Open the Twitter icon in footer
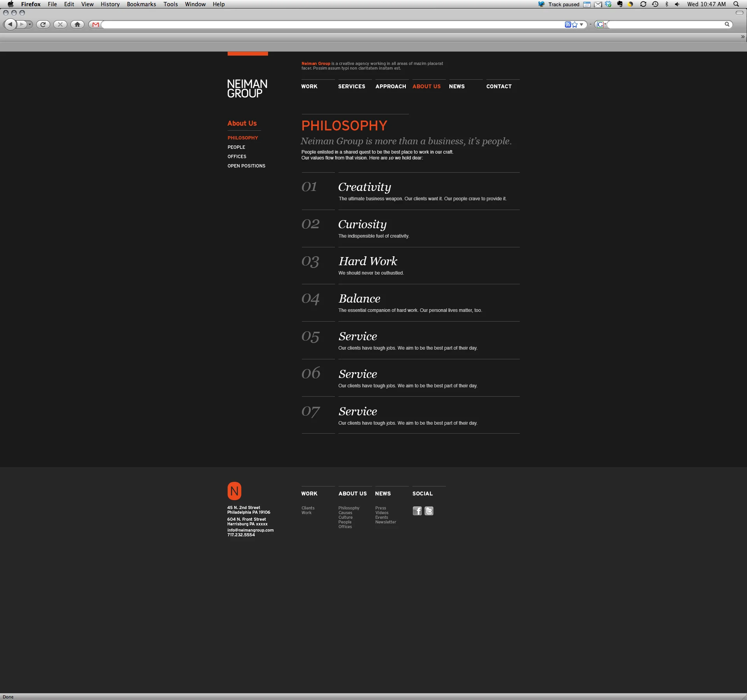747x700 pixels. pyautogui.click(x=429, y=511)
